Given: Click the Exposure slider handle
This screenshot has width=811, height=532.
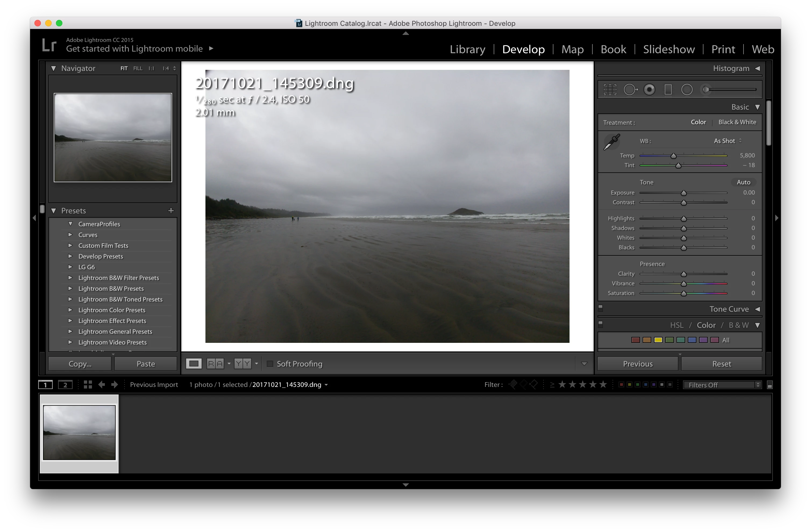Looking at the screenshot, I should [x=684, y=193].
